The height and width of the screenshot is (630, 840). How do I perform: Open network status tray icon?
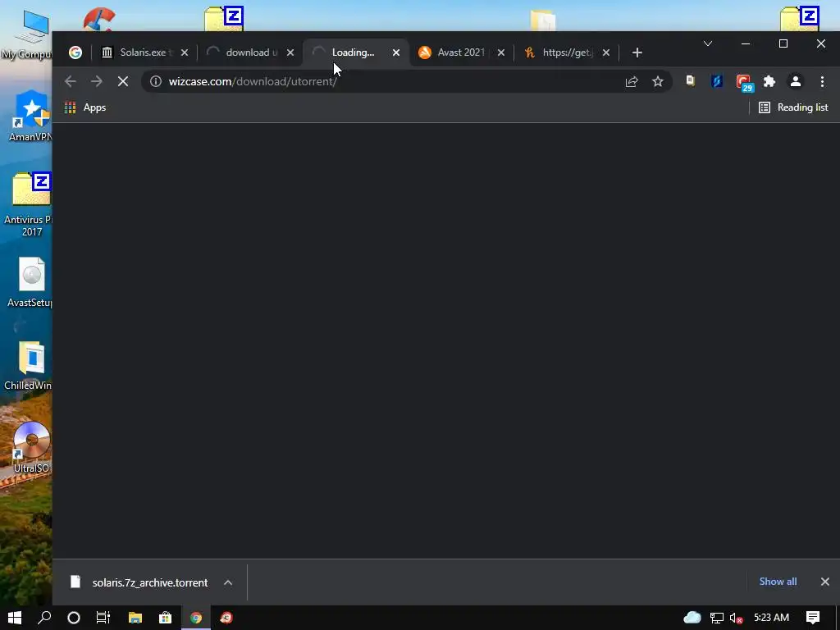pos(716,618)
